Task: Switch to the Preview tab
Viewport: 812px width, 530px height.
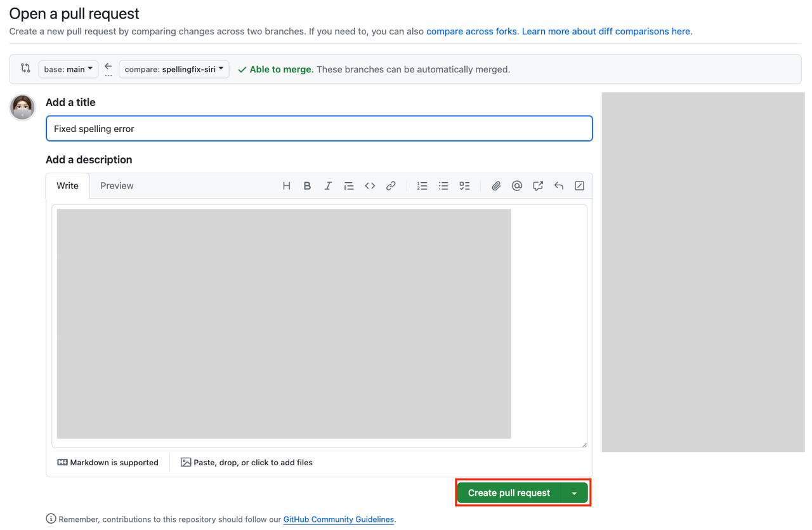Action: coord(117,186)
